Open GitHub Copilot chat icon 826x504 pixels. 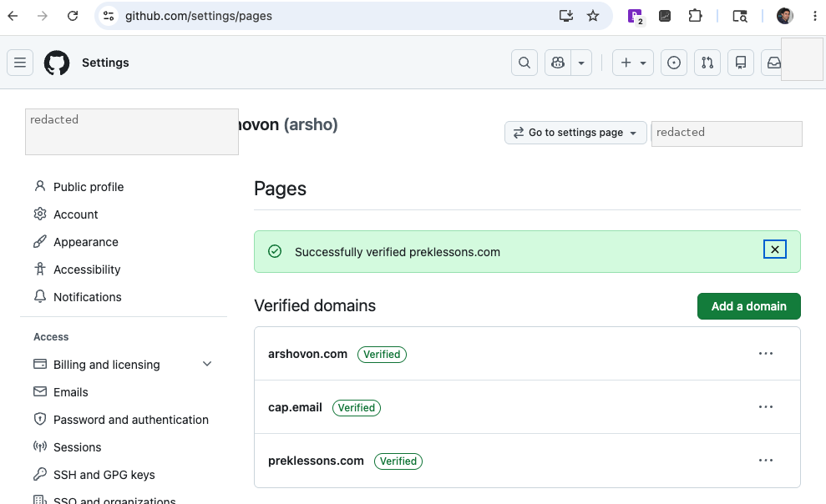point(558,63)
